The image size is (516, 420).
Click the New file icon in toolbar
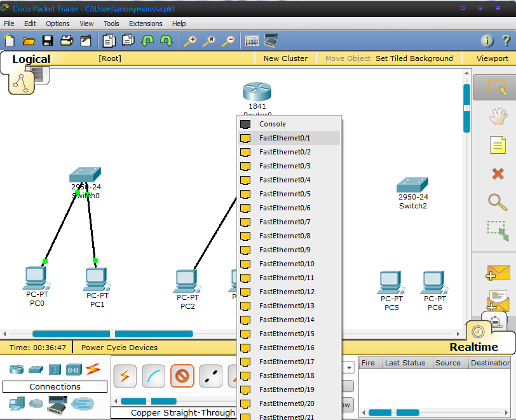click(x=10, y=41)
